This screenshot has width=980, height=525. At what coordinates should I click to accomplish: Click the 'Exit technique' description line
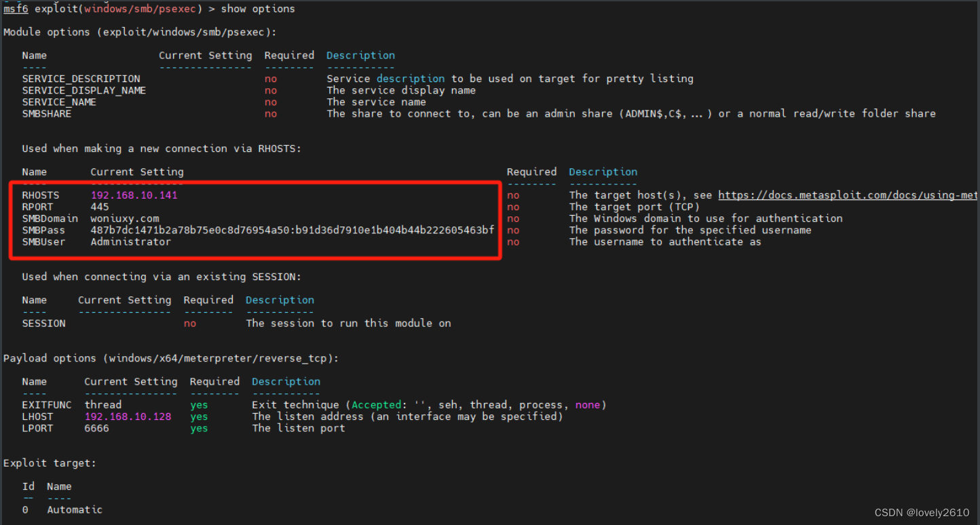pyautogui.click(x=429, y=405)
